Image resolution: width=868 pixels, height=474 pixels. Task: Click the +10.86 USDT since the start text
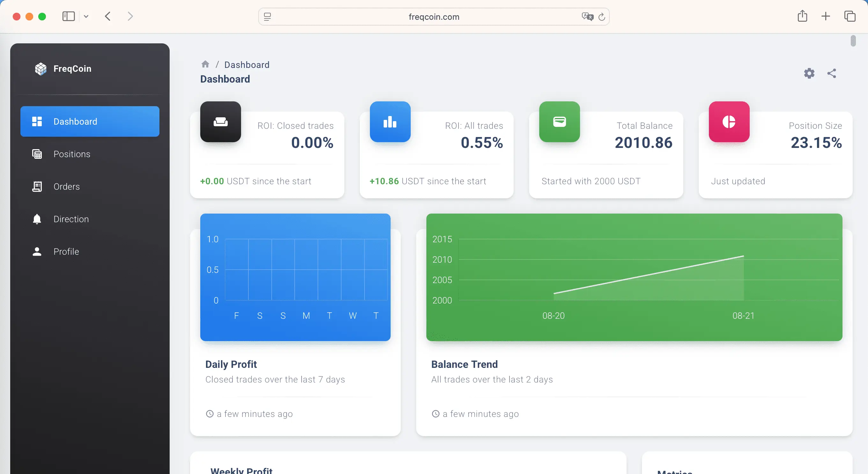[428, 181]
